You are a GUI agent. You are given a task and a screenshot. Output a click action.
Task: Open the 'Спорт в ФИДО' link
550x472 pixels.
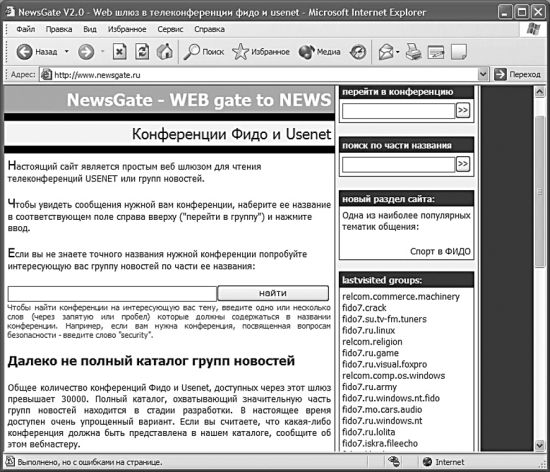[440, 251]
